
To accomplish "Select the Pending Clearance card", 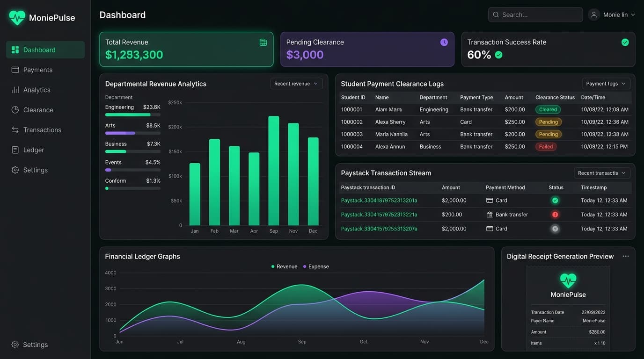I will pos(367,49).
